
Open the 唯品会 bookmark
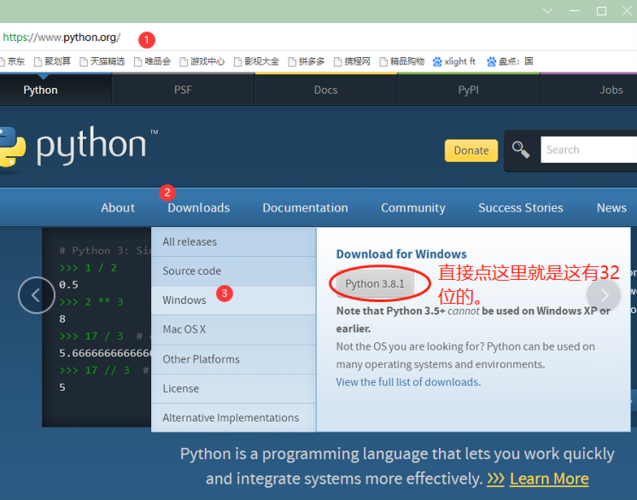[152, 61]
